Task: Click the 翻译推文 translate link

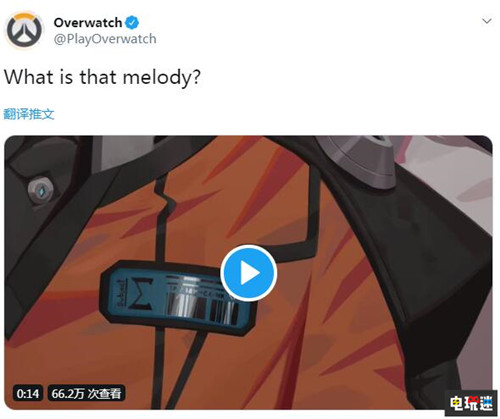Action: click(29, 114)
